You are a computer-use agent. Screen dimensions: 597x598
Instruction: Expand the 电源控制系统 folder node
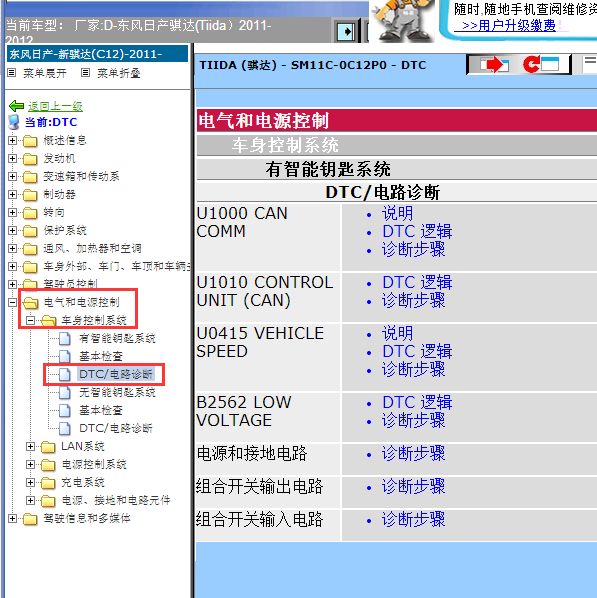(30, 464)
